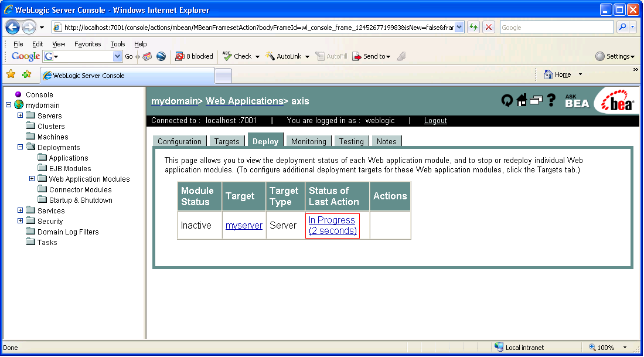Image resolution: width=644 pixels, height=357 pixels.
Task: Click the red bea logo
Action: (617, 101)
